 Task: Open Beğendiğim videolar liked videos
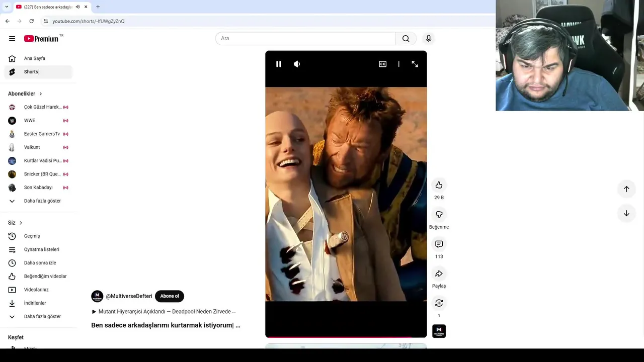point(38,276)
